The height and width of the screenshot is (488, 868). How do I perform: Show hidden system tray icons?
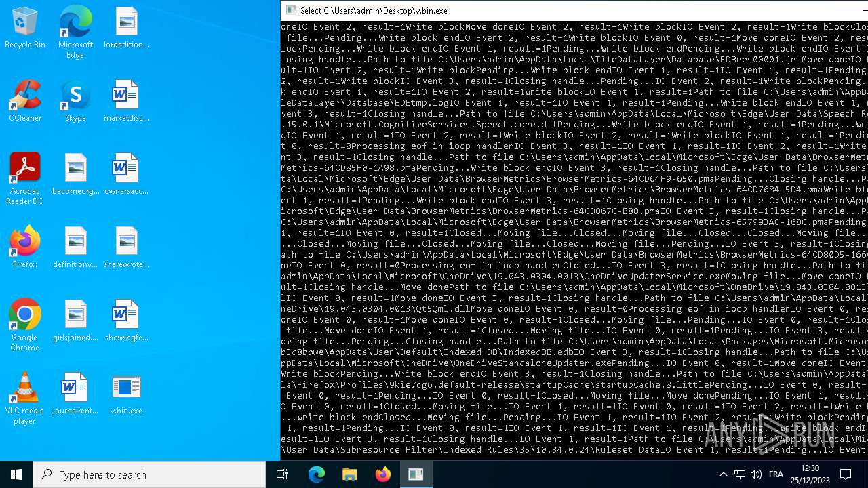pos(723,474)
